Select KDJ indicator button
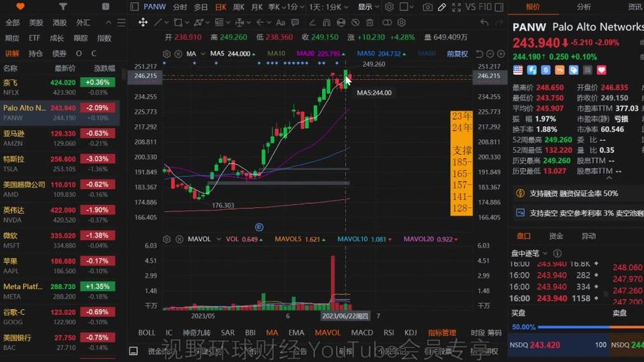This screenshot has height=362, width=644. (411, 333)
